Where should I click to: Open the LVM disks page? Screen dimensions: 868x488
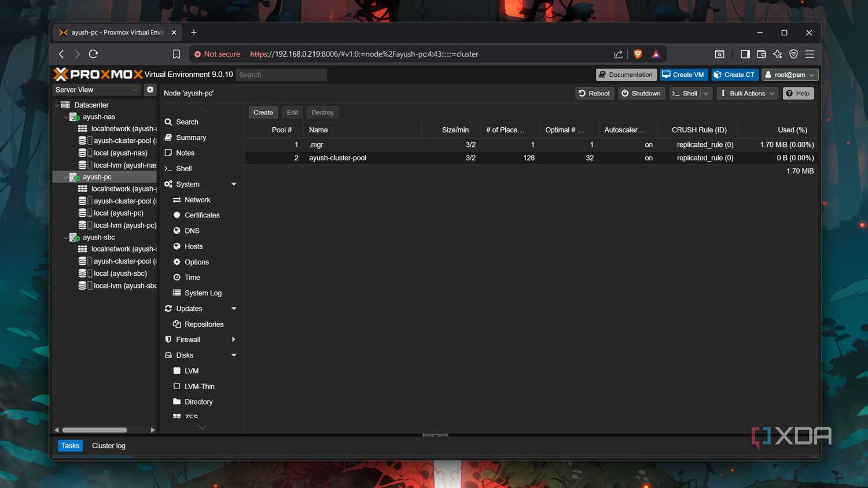pos(192,371)
